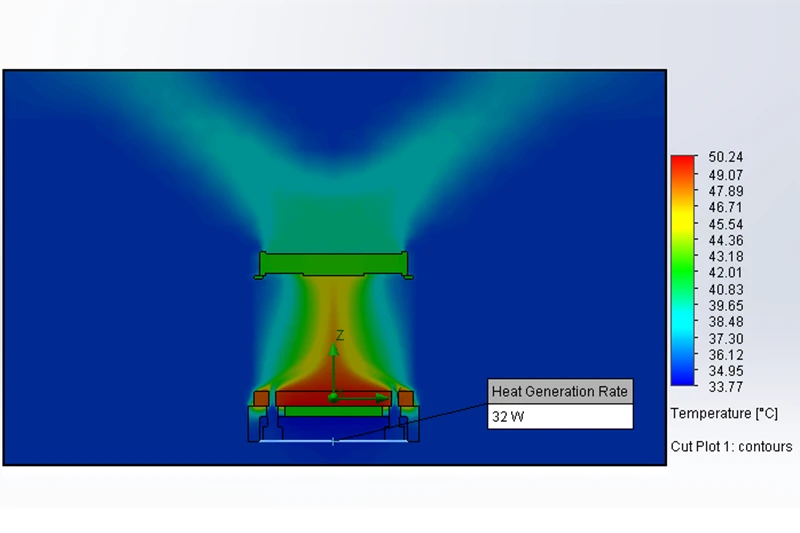Click the legend value 49.07
Image resolution: width=800 pixels, height=533 pixels.
(x=726, y=175)
